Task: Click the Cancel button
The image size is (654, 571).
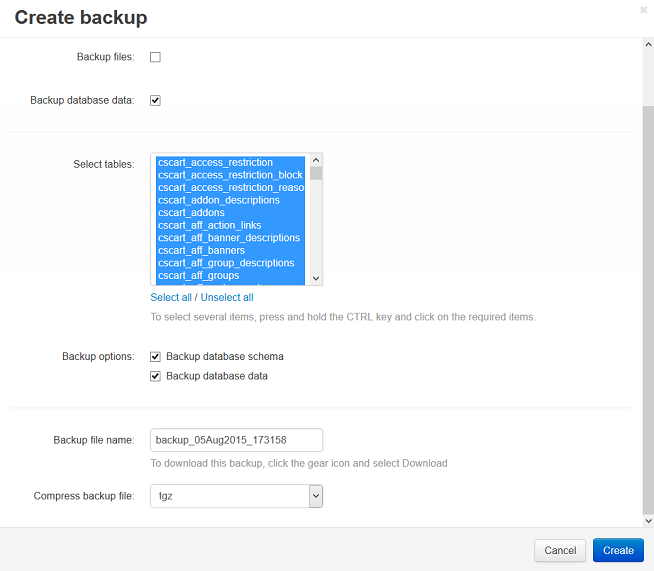Action: (x=560, y=550)
